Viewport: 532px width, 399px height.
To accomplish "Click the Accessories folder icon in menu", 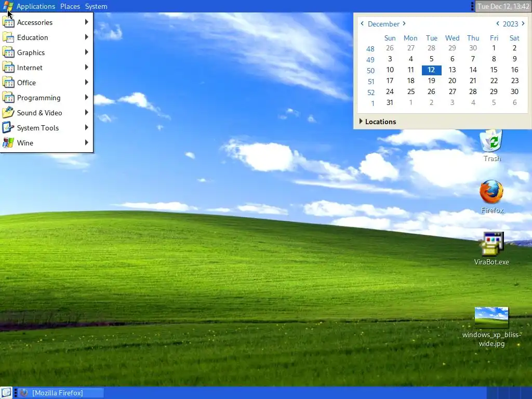I will [x=8, y=22].
